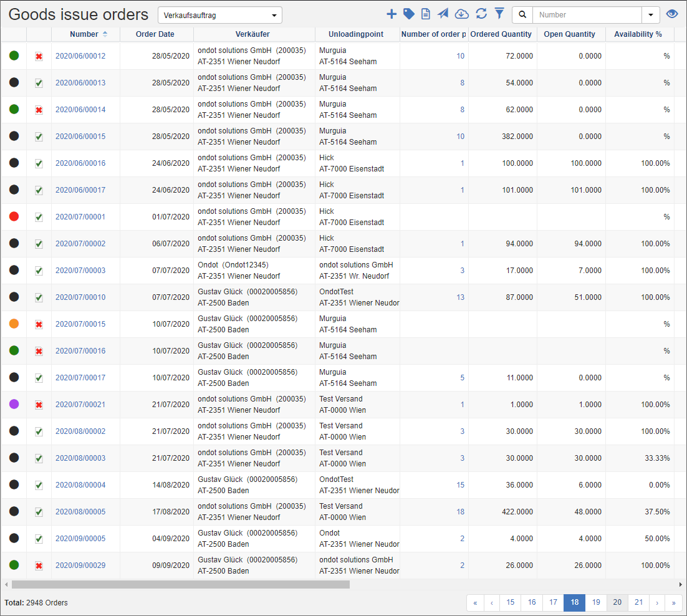The width and height of the screenshot is (687, 616).
Task: Click the tag label icon in toolbar
Action: point(409,14)
